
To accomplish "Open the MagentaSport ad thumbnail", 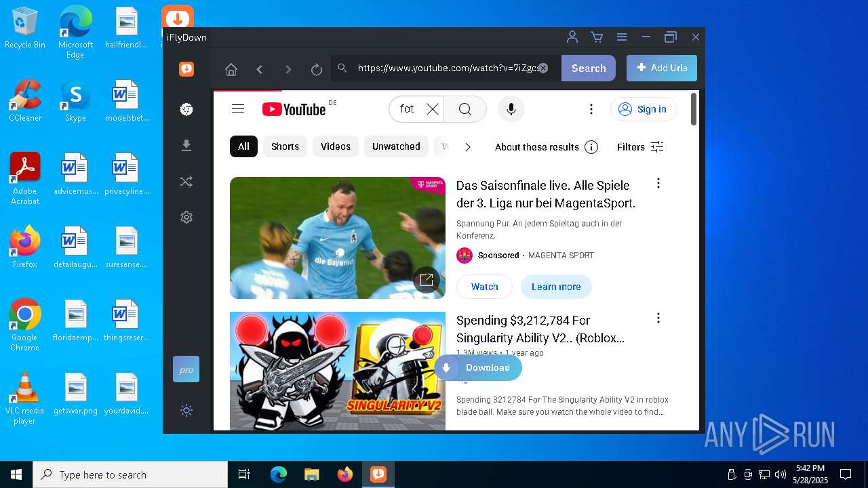I will pyautogui.click(x=338, y=238).
